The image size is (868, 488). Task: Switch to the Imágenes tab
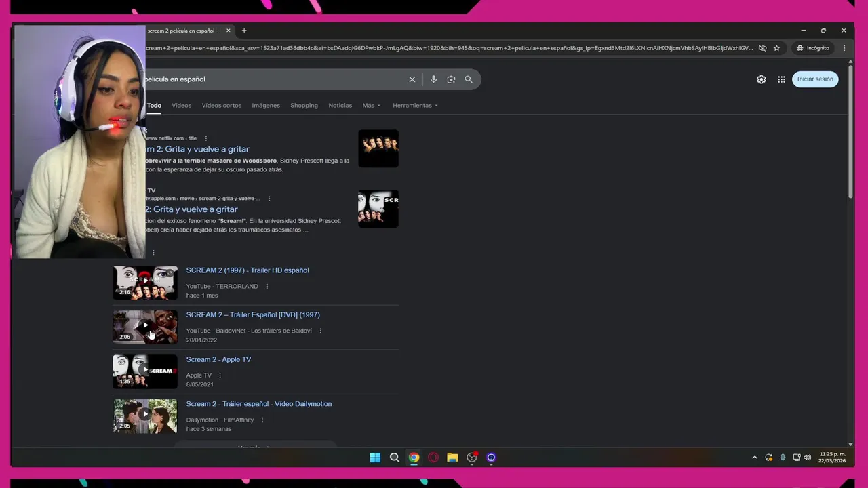tap(266, 106)
